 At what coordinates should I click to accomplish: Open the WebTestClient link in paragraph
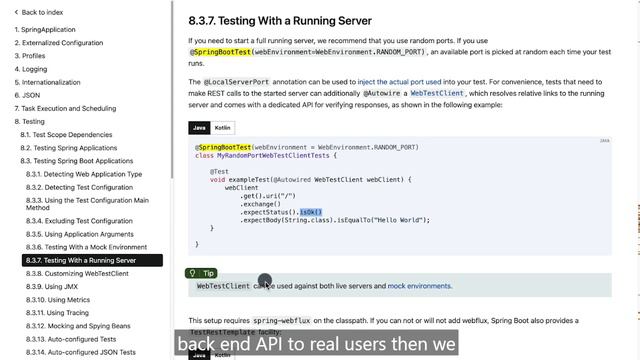click(437, 93)
